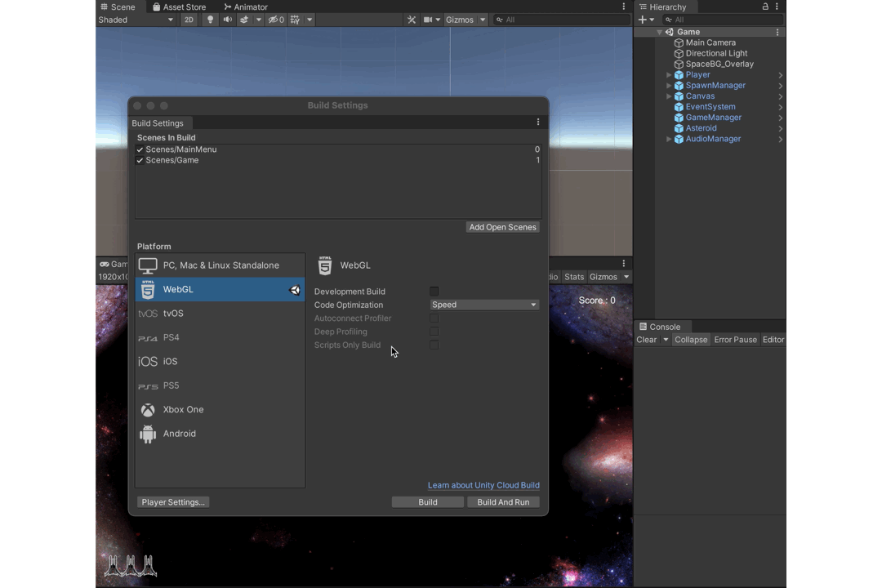Click the scene camera icon
This screenshot has height=588, width=882.
tap(428, 20)
